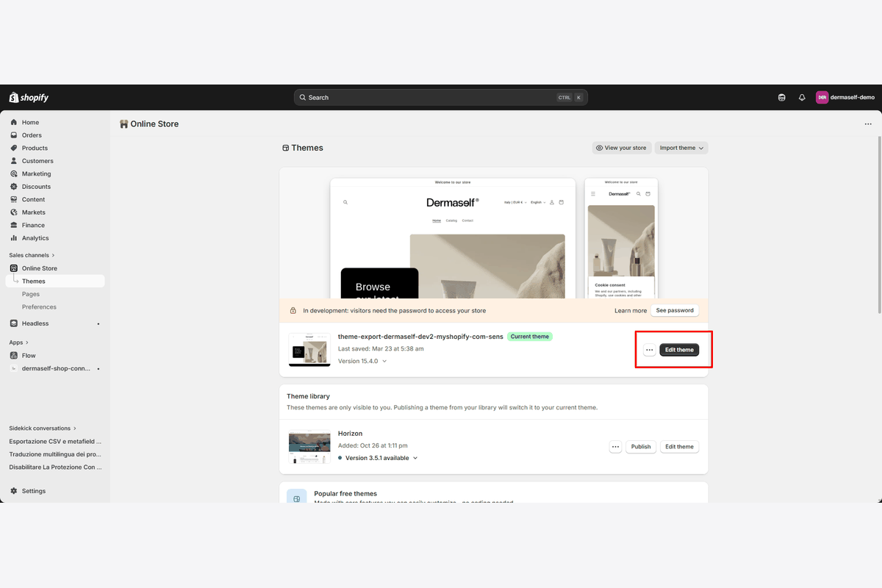Click the Online Store sidebar icon

14,268
